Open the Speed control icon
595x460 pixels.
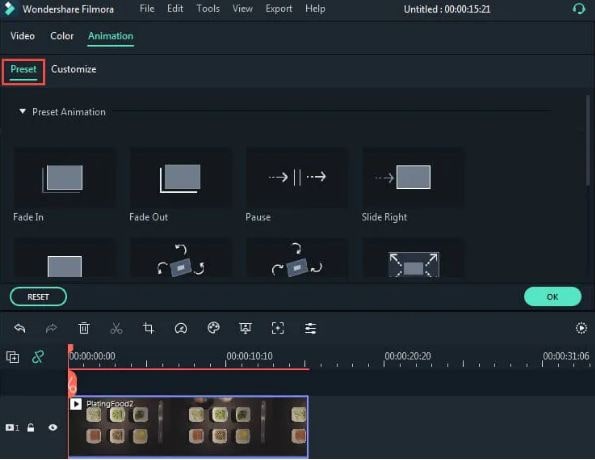181,328
